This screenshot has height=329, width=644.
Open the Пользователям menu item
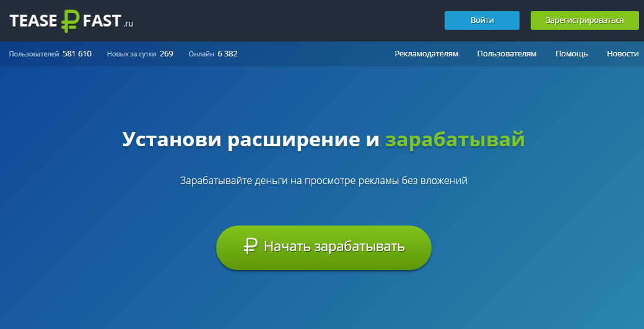[x=507, y=54]
